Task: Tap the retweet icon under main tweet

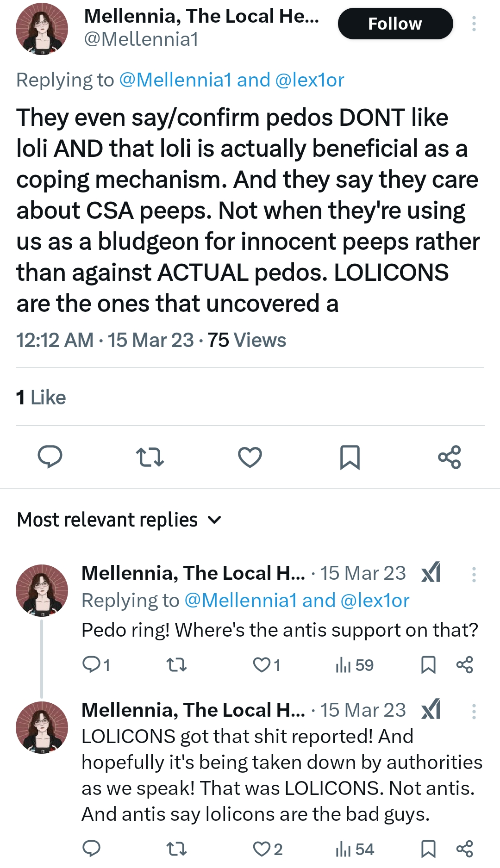Action: coord(150,457)
